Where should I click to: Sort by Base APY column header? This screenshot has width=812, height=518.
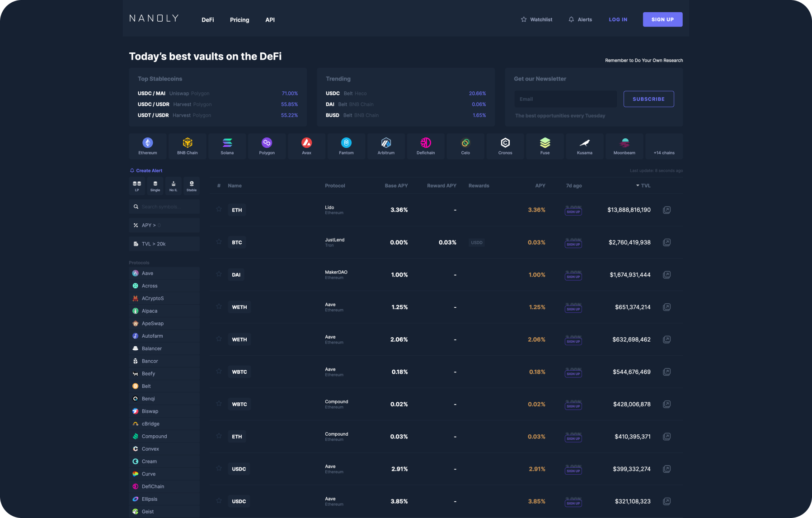(396, 186)
